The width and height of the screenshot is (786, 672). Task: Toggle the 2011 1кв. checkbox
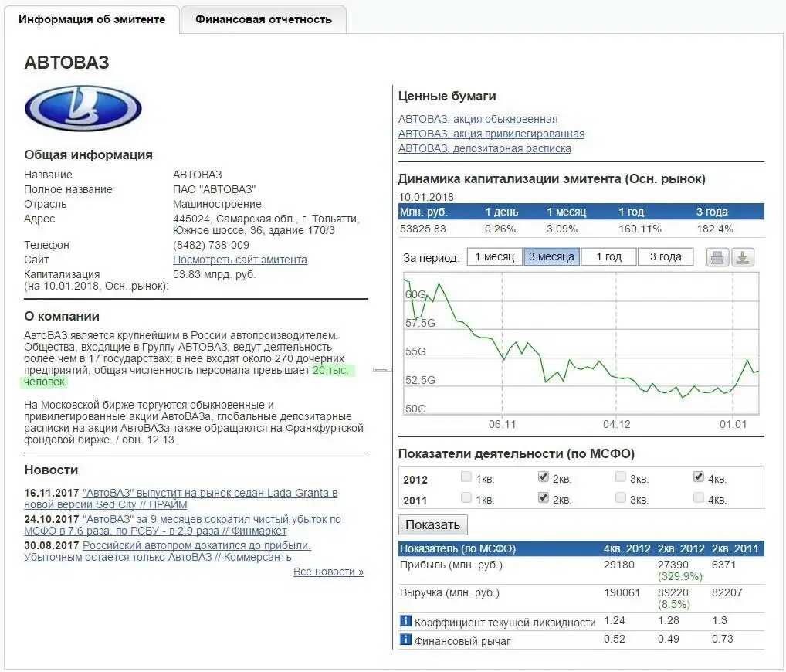coord(466,497)
